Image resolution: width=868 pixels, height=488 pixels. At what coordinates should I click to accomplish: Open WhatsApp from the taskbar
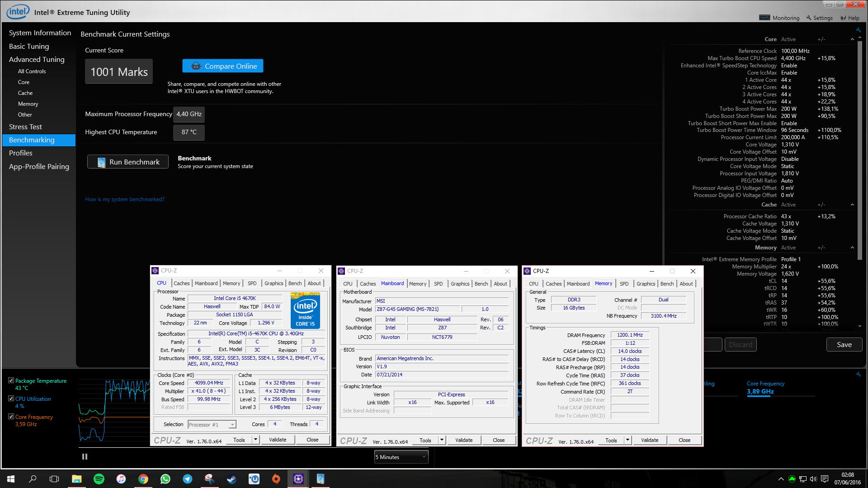pyautogui.click(x=165, y=479)
